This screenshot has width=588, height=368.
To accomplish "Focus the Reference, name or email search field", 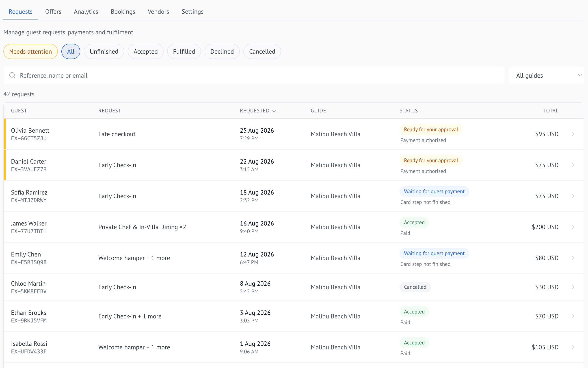I will (x=254, y=75).
